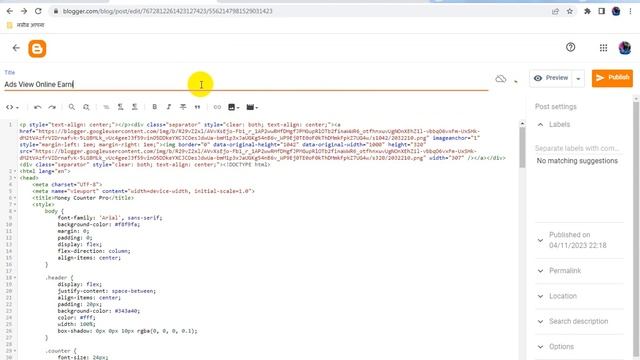Insert a link into the post
640x360 pixels.
pos(217,107)
